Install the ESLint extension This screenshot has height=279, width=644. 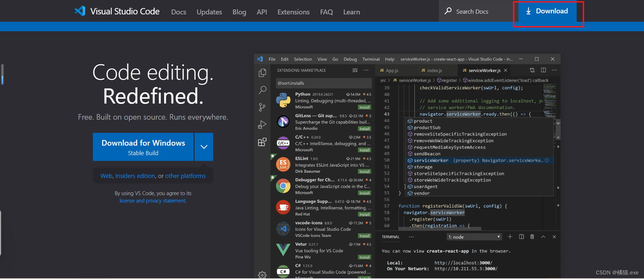[x=365, y=172]
